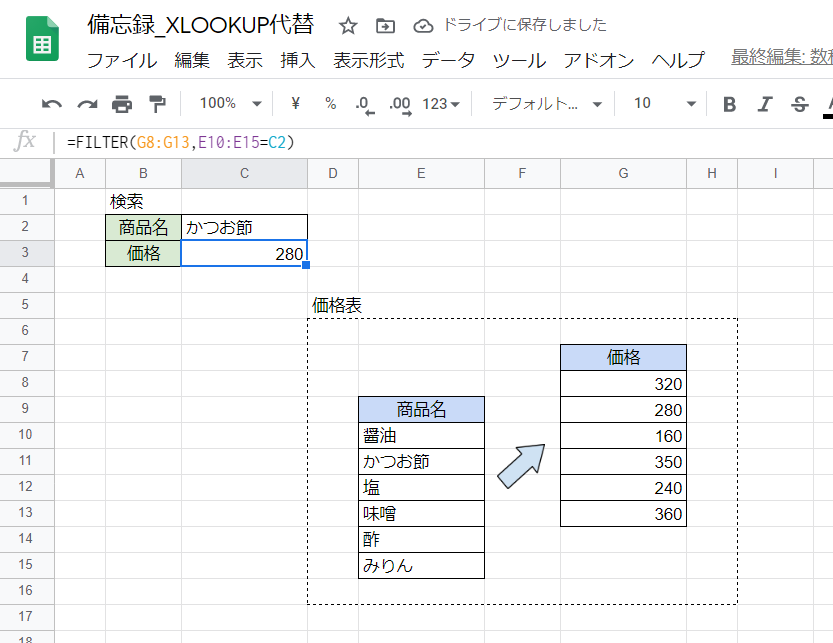Check the cloud saved status icon
The width and height of the screenshot is (833, 643).
tap(423, 26)
